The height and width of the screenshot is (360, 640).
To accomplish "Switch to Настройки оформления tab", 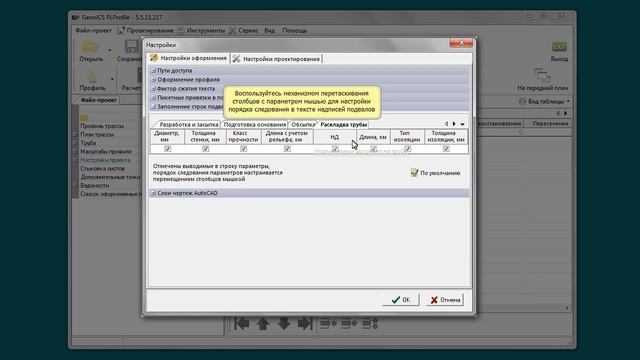I will [x=189, y=58].
